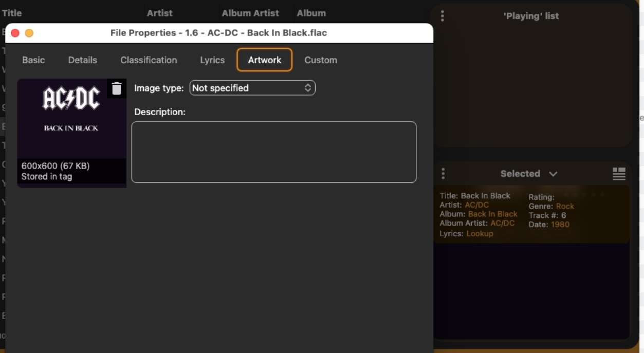
Task: Open the Image type dropdown
Action: 252,88
